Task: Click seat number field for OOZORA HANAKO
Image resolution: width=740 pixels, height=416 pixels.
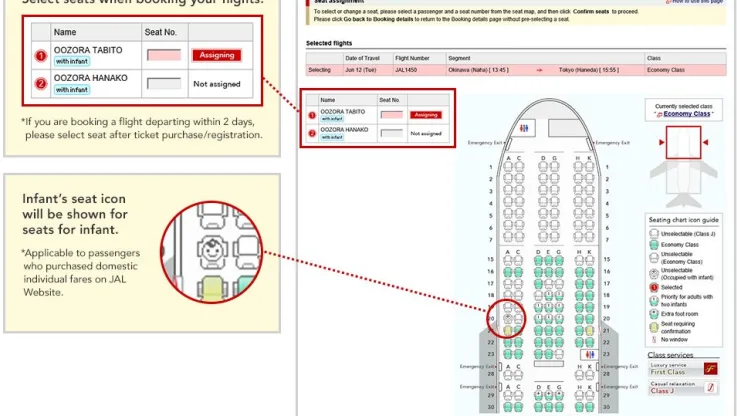Action: tap(391, 132)
